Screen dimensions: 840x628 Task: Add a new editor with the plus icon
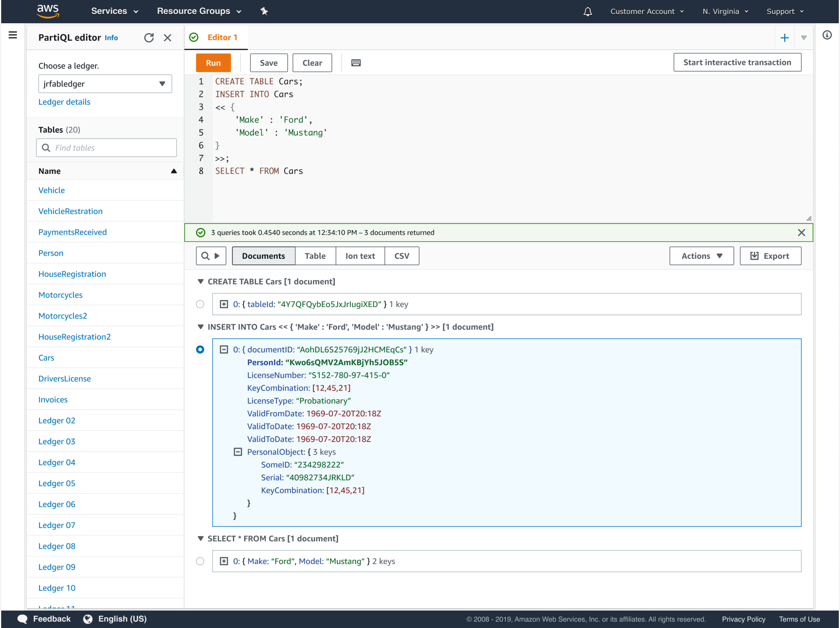click(785, 37)
